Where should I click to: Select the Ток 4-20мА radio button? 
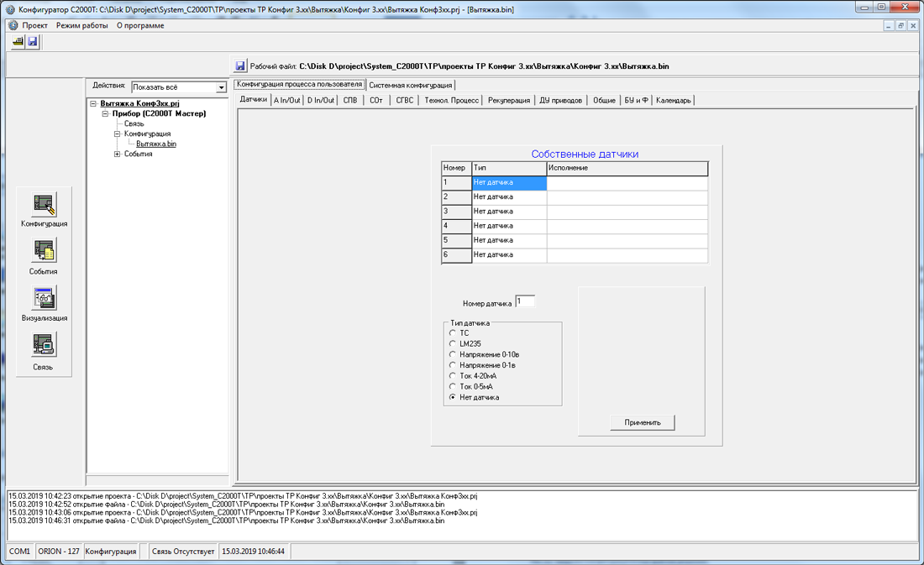(454, 376)
